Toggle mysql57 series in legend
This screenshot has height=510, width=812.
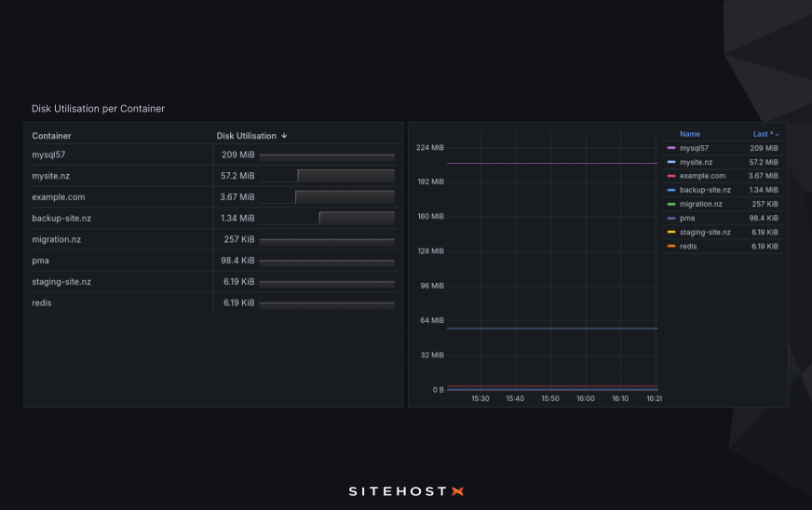[x=694, y=148]
